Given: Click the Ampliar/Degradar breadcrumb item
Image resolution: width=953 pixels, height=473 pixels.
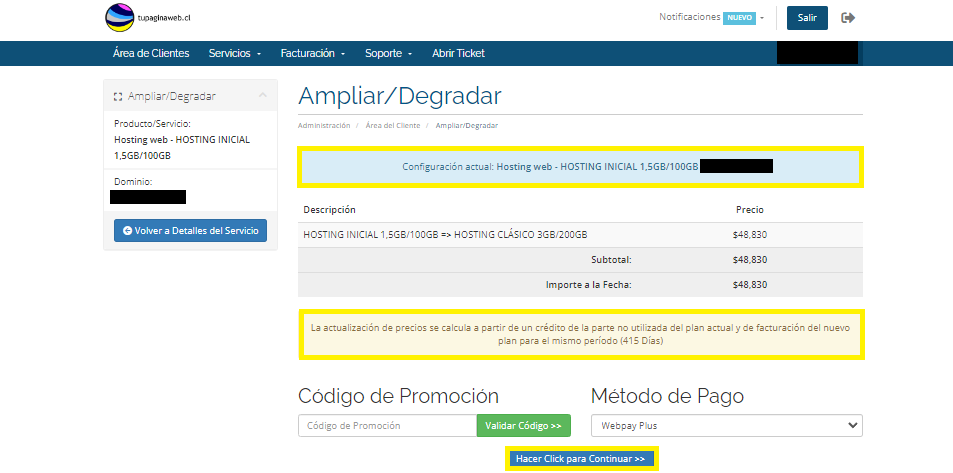Looking at the screenshot, I should (466, 126).
